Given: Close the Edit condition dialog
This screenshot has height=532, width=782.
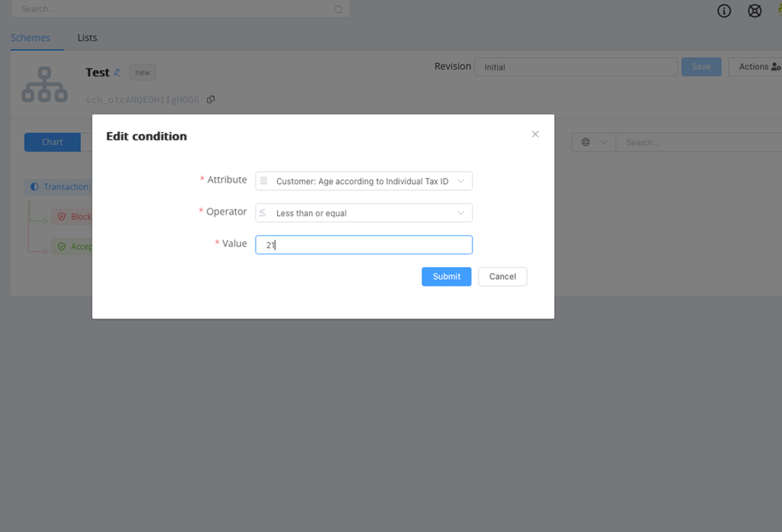Looking at the screenshot, I should [535, 134].
